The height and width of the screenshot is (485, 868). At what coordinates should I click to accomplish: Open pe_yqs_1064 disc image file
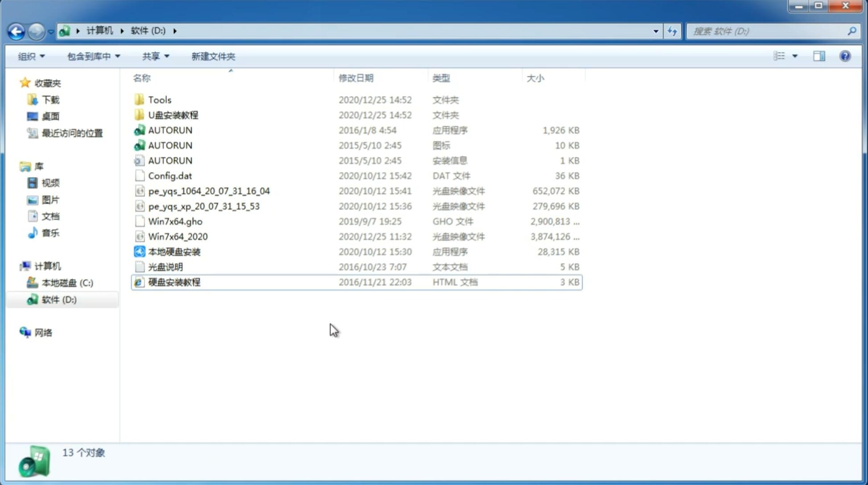point(209,191)
